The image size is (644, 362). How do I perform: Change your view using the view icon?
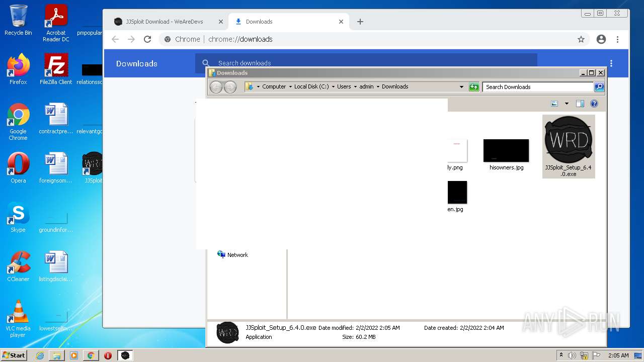[x=554, y=104]
